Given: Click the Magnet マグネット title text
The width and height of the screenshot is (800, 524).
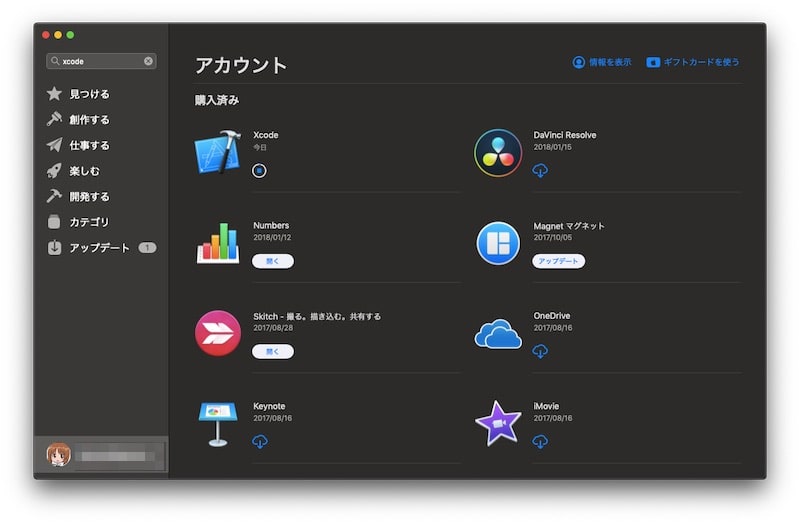Looking at the screenshot, I should [x=569, y=226].
